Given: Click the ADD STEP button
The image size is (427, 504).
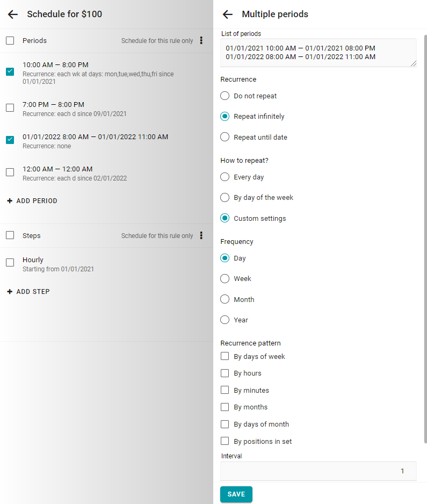Looking at the screenshot, I should tap(28, 292).
